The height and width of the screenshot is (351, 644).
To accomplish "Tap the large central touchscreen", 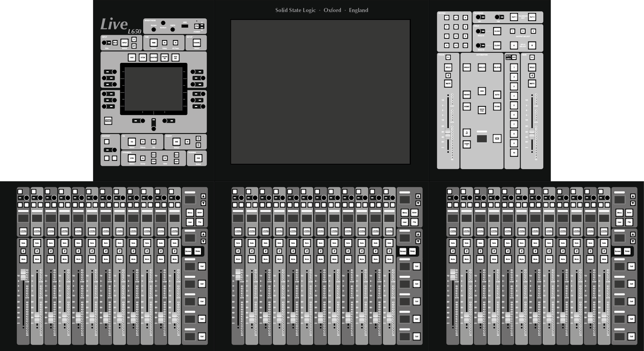I will [320, 92].
